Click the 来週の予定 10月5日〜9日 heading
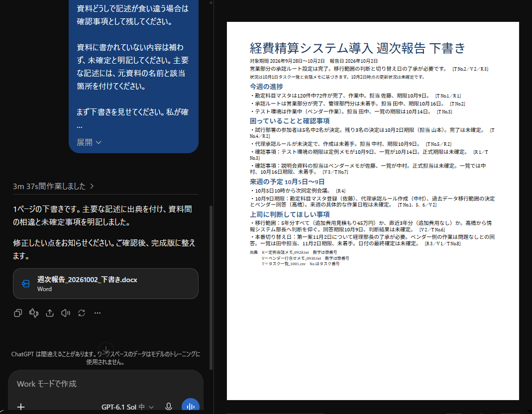The height and width of the screenshot is (414, 532). coord(287,182)
